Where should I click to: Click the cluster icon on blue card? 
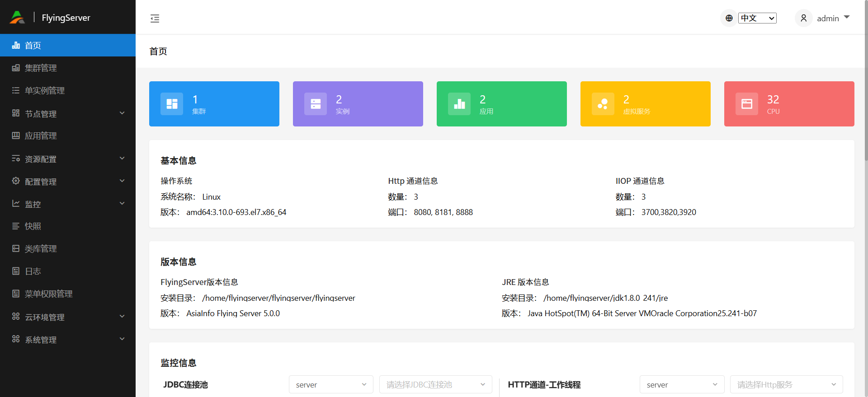click(x=172, y=104)
